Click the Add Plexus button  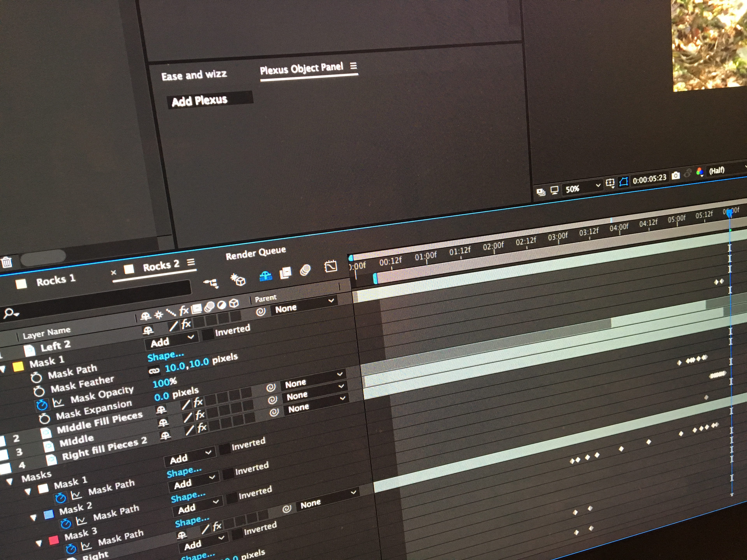[210, 100]
